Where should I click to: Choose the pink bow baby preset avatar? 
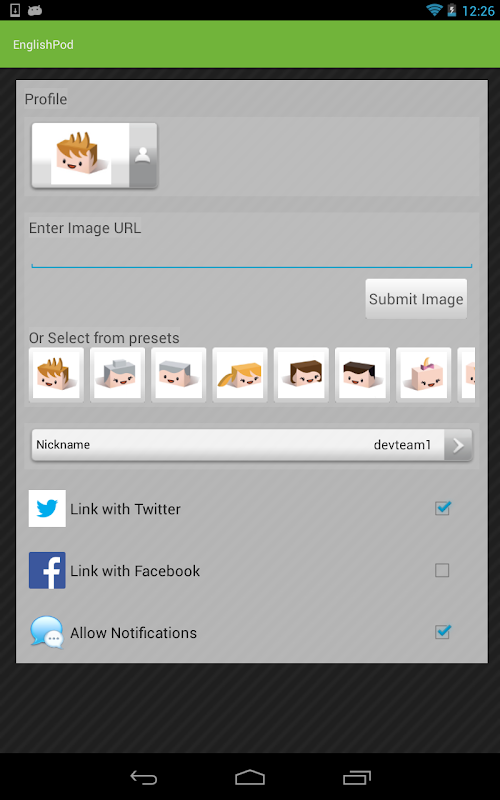(423, 375)
